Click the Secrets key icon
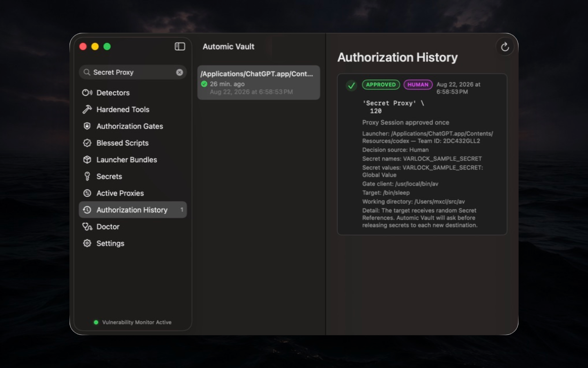Image resolution: width=588 pixels, height=368 pixels. 87,177
